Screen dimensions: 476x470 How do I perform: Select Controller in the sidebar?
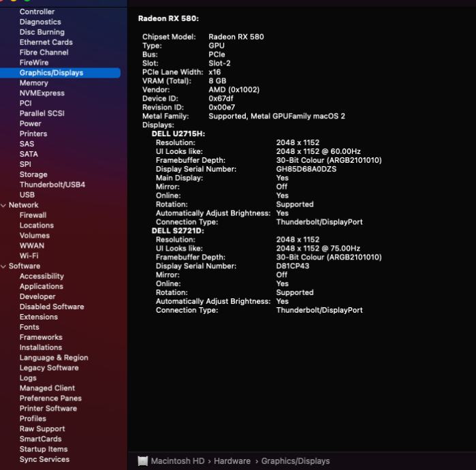click(37, 12)
